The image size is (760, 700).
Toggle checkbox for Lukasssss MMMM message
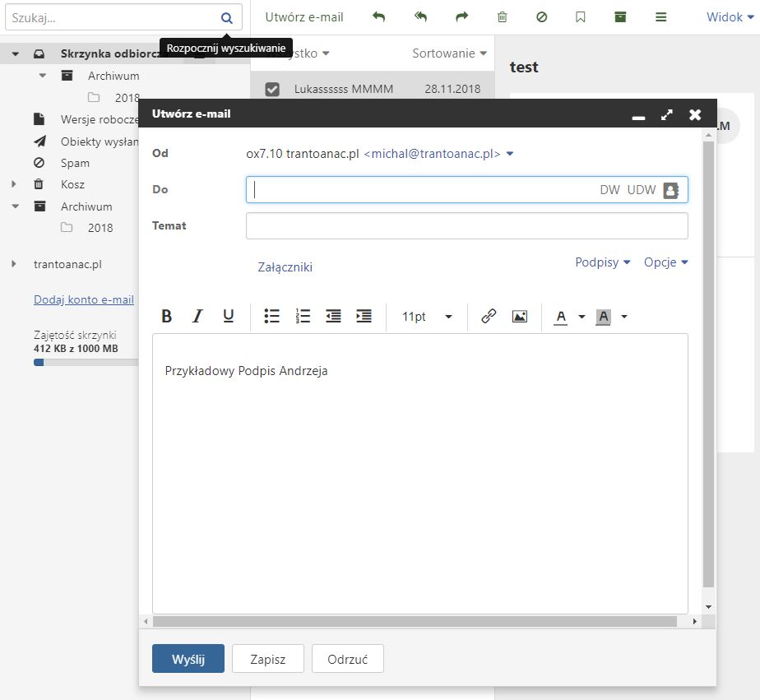click(x=272, y=89)
